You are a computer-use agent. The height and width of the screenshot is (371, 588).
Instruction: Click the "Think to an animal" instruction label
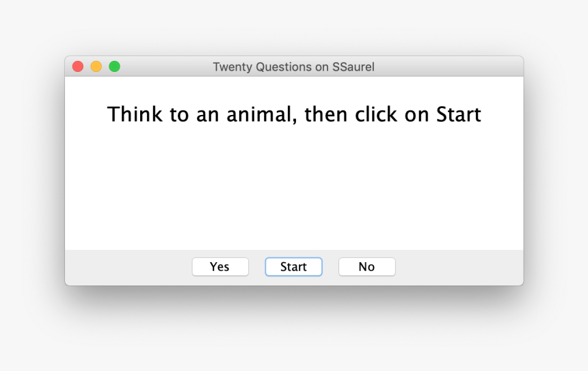pyautogui.click(x=294, y=114)
